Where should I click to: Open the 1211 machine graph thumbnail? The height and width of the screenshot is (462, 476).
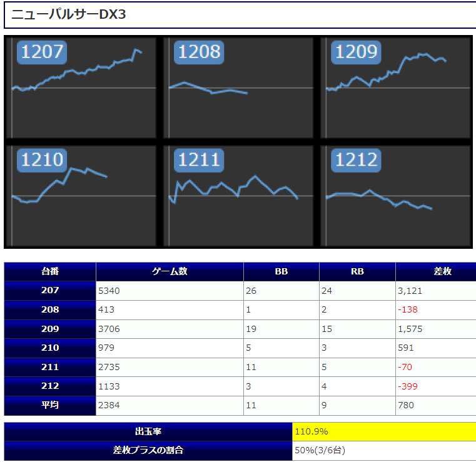pyautogui.click(x=238, y=196)
